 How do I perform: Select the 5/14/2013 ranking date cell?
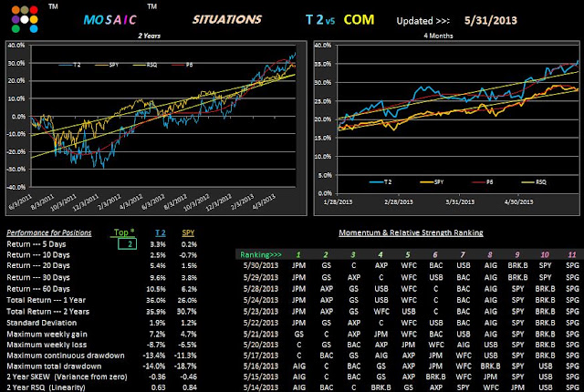261,387
